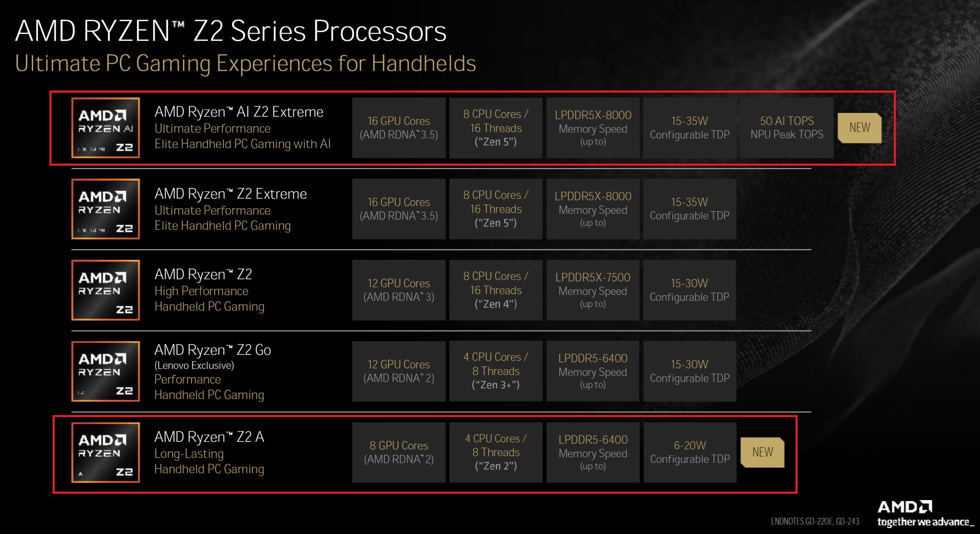Select the 6-20W Configurable TDP tile
The width and height of the screenshot is (980, 534).
tap(690, 452)
